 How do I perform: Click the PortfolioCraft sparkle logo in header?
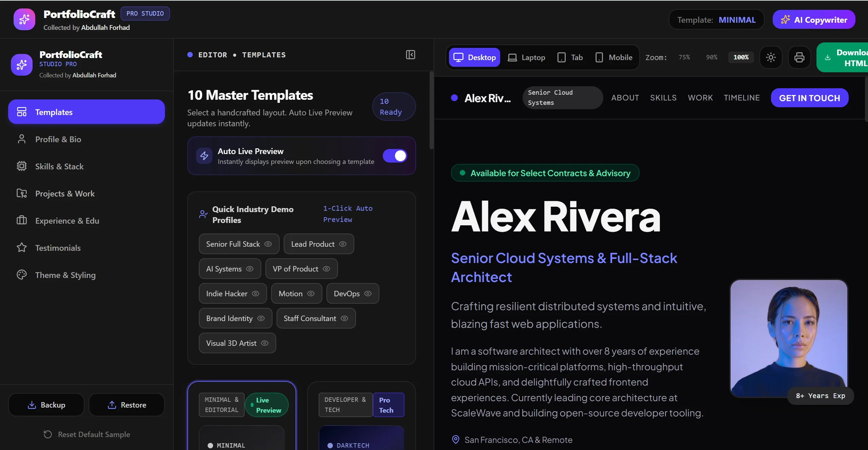[24, 19]
